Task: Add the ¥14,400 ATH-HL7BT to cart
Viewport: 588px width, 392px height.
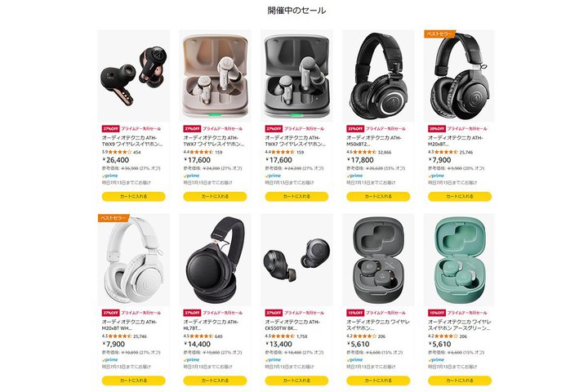Action: click(x=215, y=381)
